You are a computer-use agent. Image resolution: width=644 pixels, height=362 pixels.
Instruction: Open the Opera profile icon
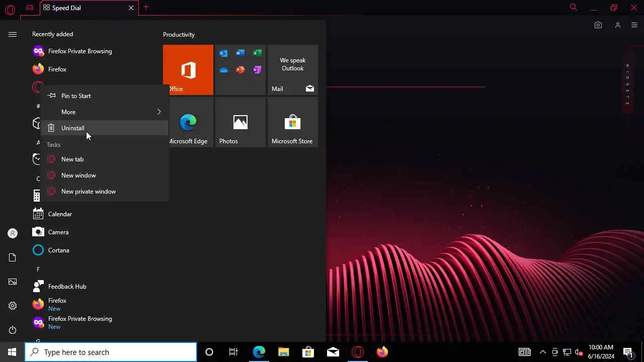tap(617, 25)
